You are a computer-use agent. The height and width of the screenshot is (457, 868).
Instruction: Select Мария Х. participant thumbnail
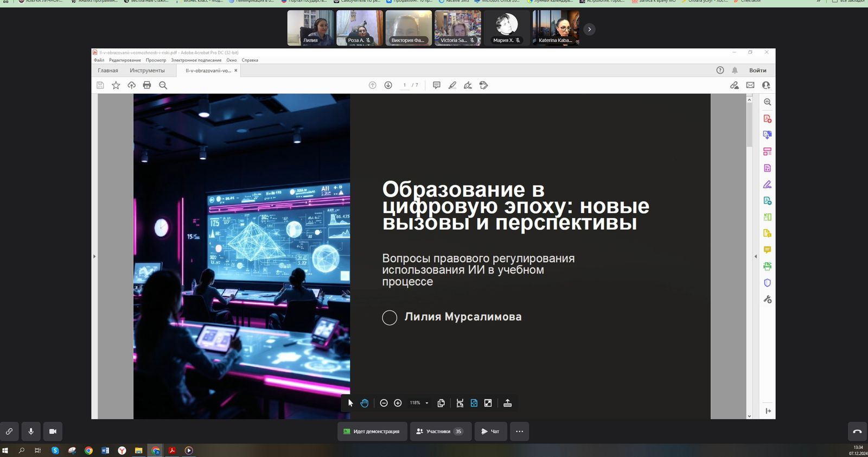pos(507,28)
